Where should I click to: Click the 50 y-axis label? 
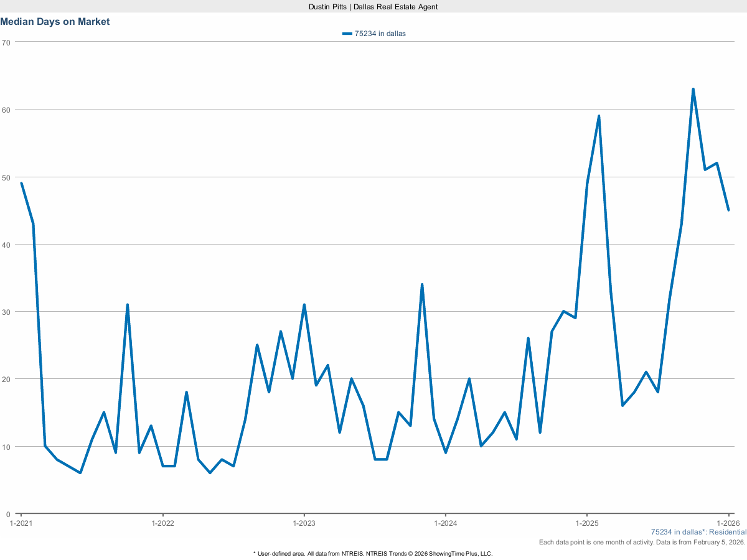6,177
